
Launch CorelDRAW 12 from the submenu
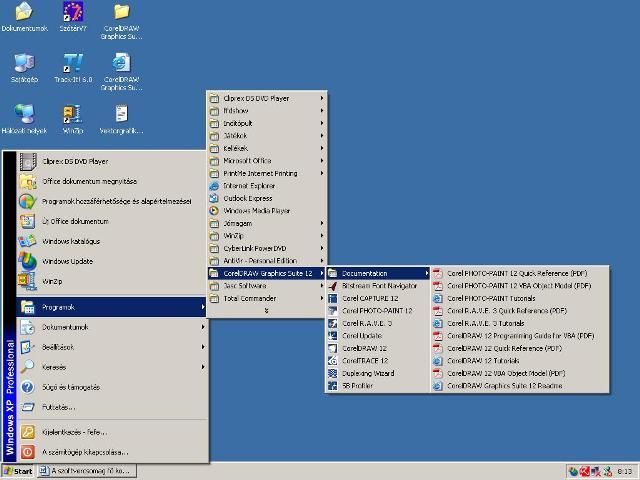pos(365,348)
